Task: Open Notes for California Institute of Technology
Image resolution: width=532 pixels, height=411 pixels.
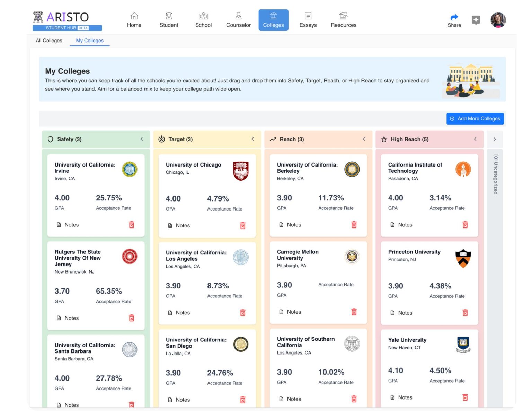Action: (401, 225)
